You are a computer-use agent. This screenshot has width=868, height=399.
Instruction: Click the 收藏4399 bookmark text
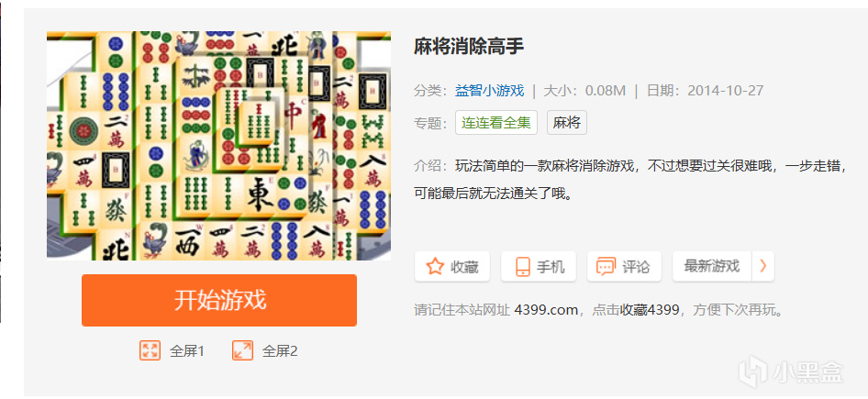(650, 310)
